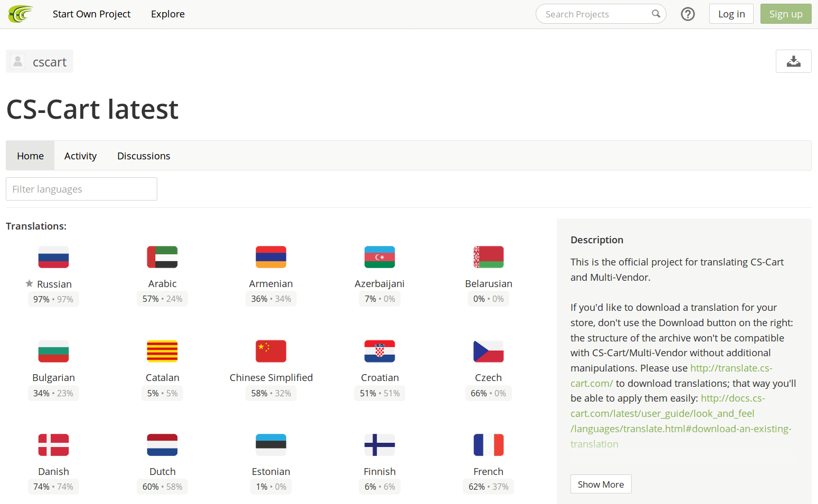Viewport: 818px width, 504px height.
Task: Select the Czech flag icon
Action: tap(488, 351)
